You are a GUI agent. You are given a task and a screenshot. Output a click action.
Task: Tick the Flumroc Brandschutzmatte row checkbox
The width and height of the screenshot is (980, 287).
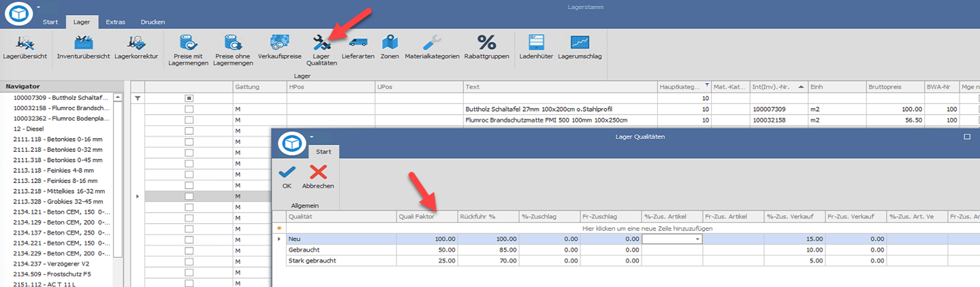pyautogui.click(x=189, y=120)
